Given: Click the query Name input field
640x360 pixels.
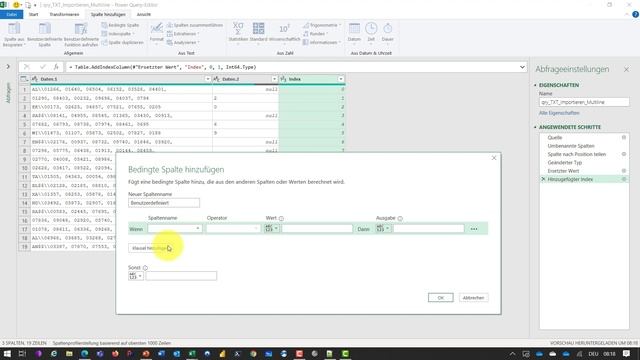Looking at the screenshot, I should 584,102.
